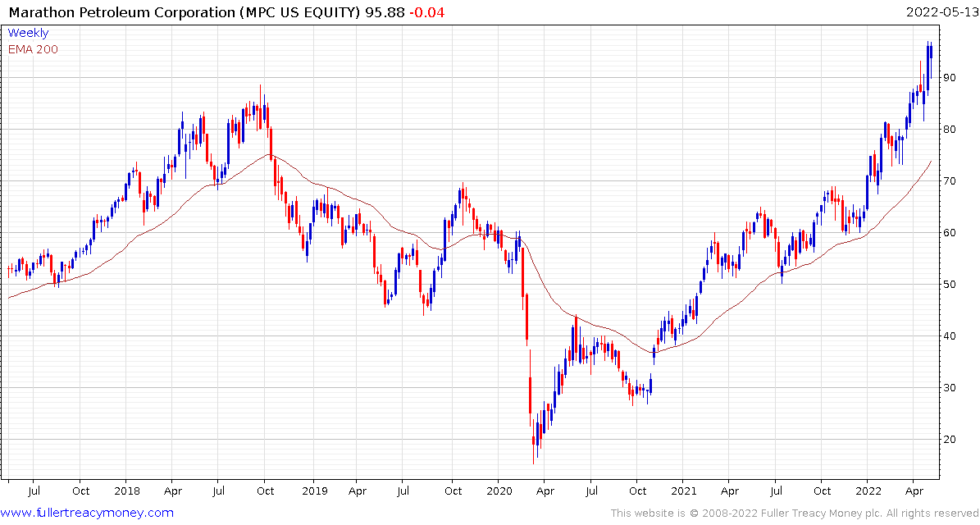Image resolution: width=980 pixels, height=525 pixels.
Task: Click the 2021 year axis label
Action: (x=684, y=491)
